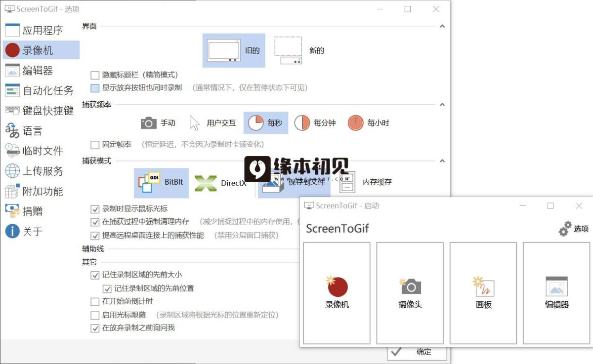Viewport: 593px width, 364px height.
Task: Close the ScreenToGif 选项 window
Action: click(x=436, y=9)
